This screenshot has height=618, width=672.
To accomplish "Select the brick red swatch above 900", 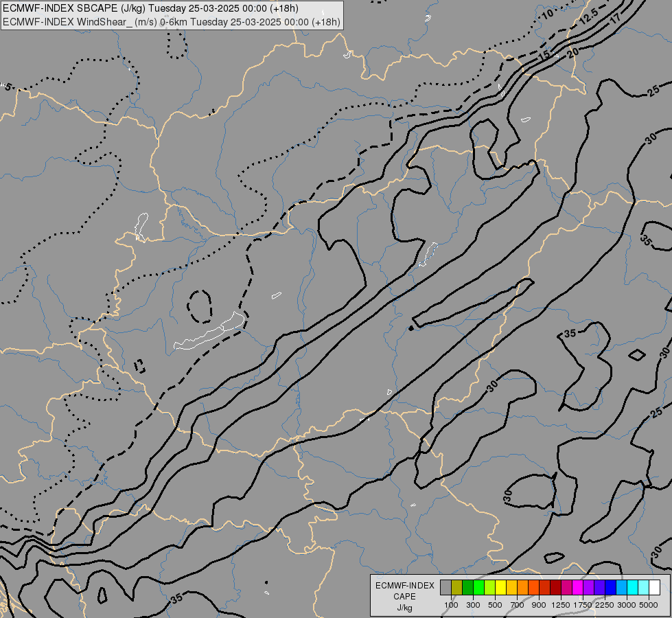I will [x=545, y=587].
